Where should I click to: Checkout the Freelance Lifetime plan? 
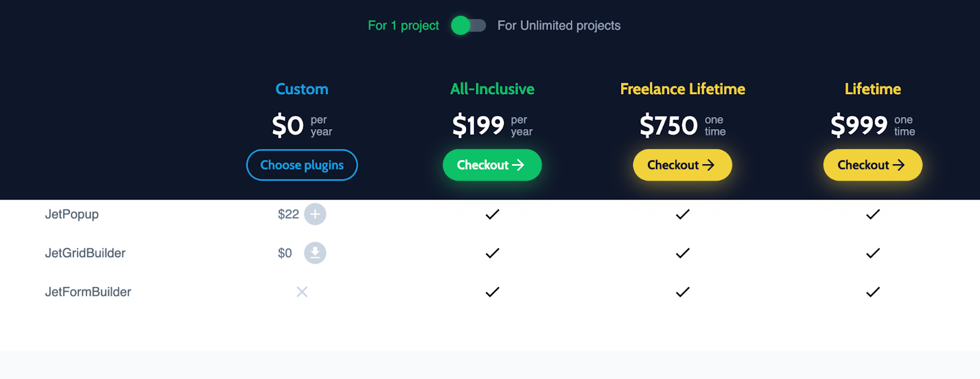point(682,165)
